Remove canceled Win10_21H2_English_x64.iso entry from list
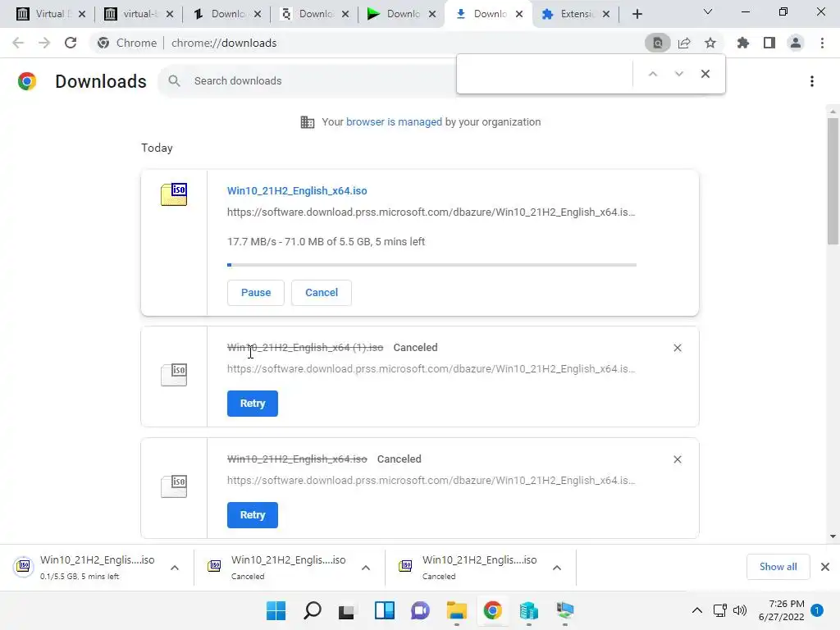The height and width of the screenshot is (630, 840). point(678,459)
